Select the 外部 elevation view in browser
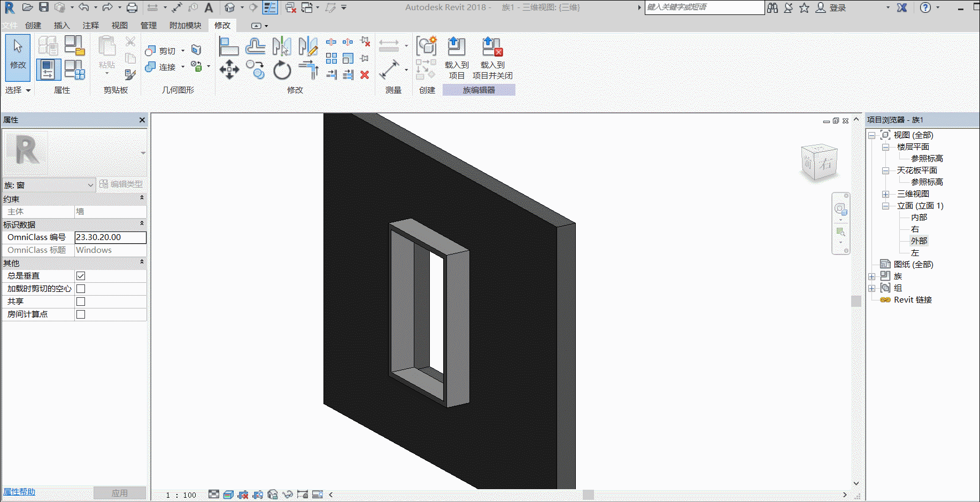This screenshot has height=502, width=980. (919, 241)
